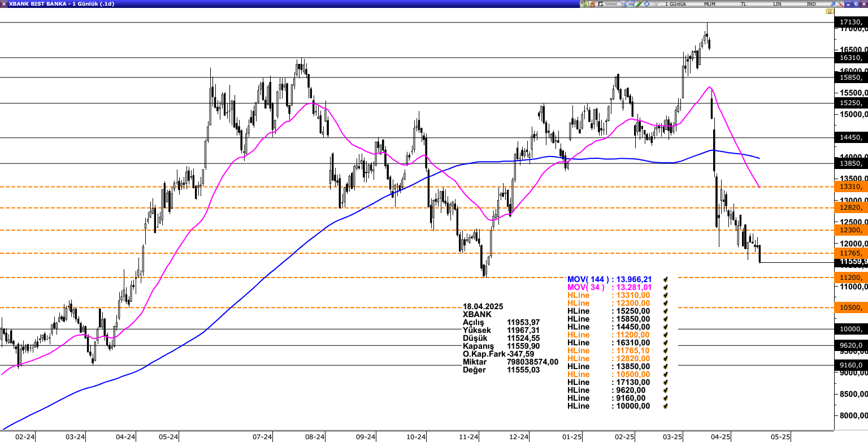Click the blue arrow icon in the toolbar
This screenshot has width=868, height=442.
[x=832, y=4]
